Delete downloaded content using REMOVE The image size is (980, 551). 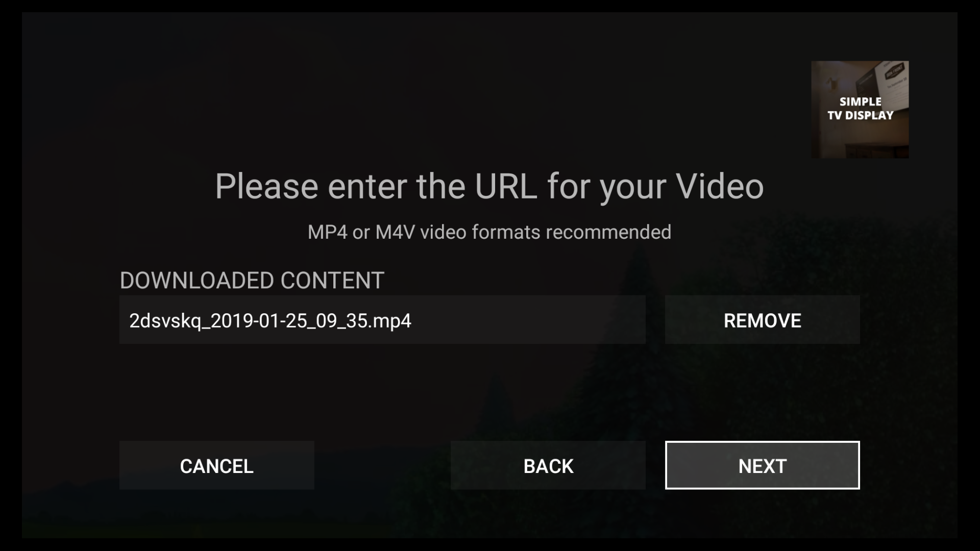[762, 320]
